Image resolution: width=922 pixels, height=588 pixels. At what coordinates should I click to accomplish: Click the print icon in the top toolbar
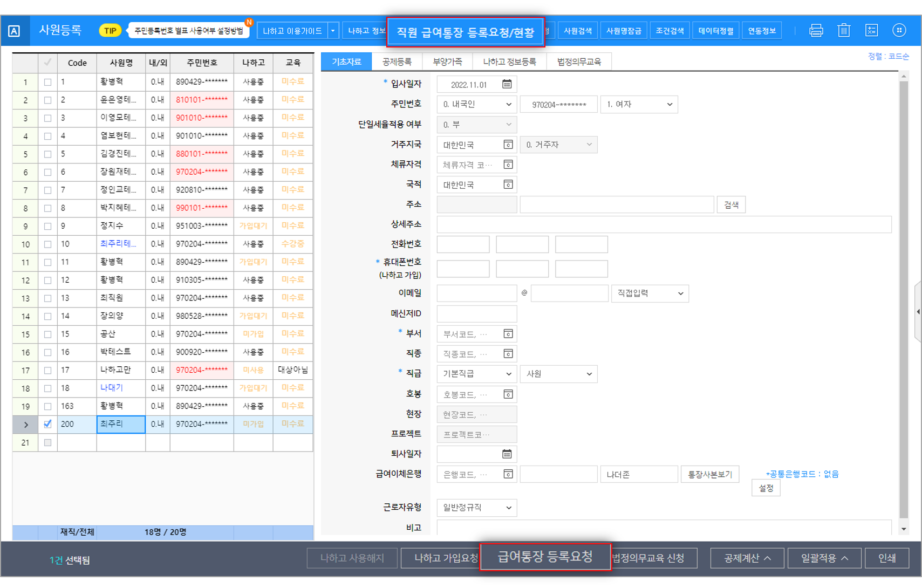816,31
